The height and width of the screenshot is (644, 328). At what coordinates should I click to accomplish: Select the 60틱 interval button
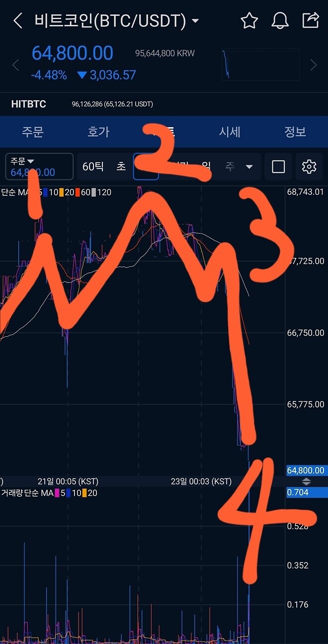tap(93, 166)
